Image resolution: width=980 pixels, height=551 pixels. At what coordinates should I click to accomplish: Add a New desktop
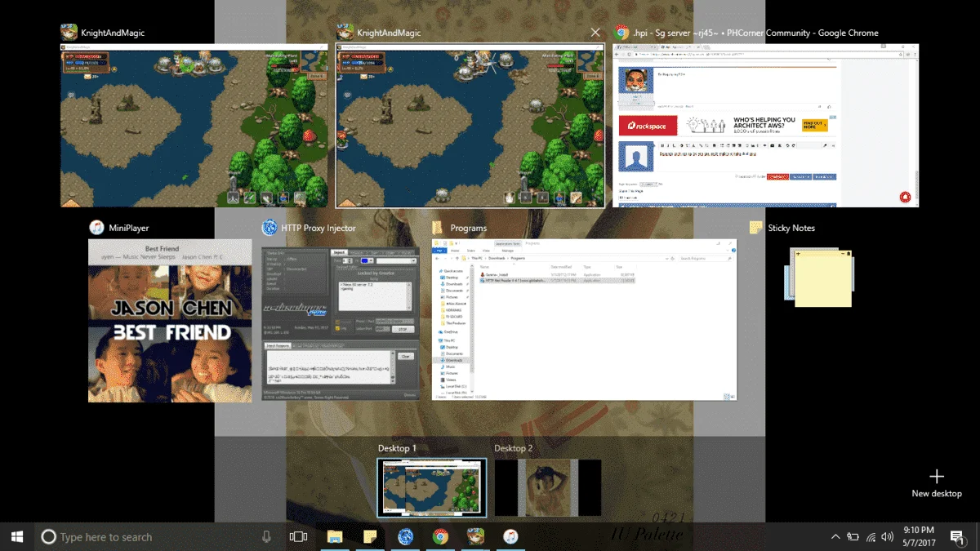coord(937,482)
